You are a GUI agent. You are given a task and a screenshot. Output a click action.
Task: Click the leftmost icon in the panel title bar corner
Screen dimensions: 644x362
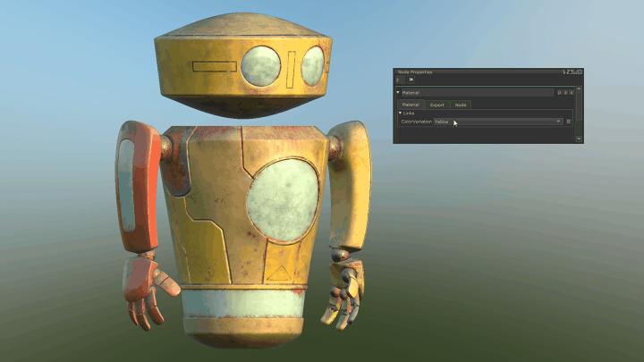point(566,72)
